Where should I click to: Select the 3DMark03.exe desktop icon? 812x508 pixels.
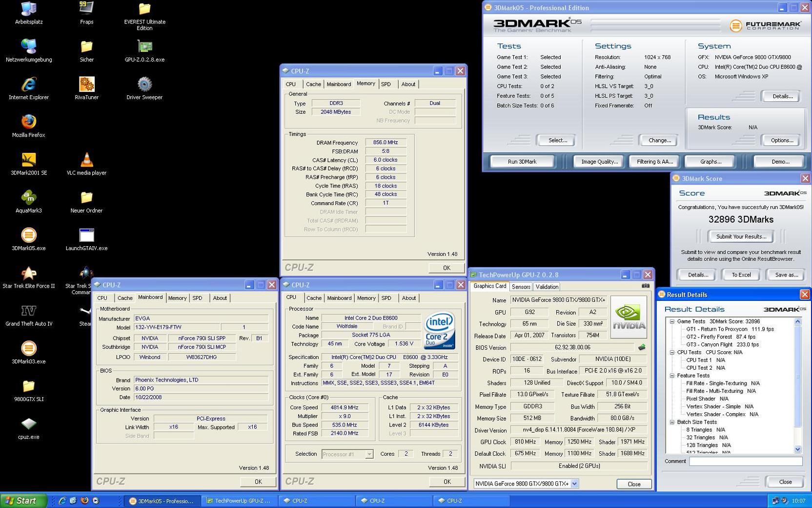point(29,353)
